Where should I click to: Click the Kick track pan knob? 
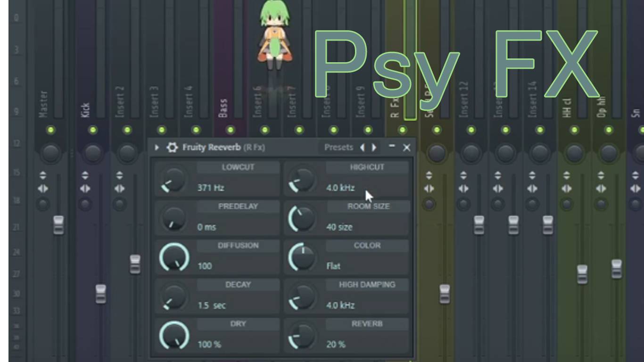point(93,153)
